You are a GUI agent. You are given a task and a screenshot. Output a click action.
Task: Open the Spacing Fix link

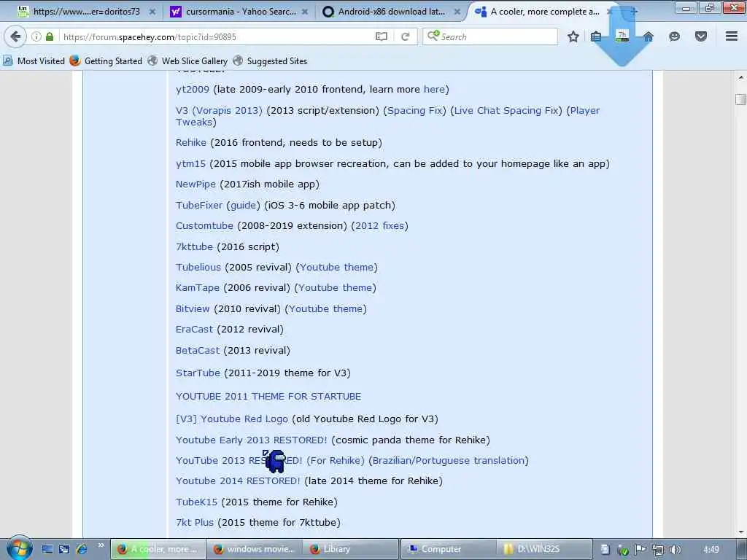coord(414,111)
